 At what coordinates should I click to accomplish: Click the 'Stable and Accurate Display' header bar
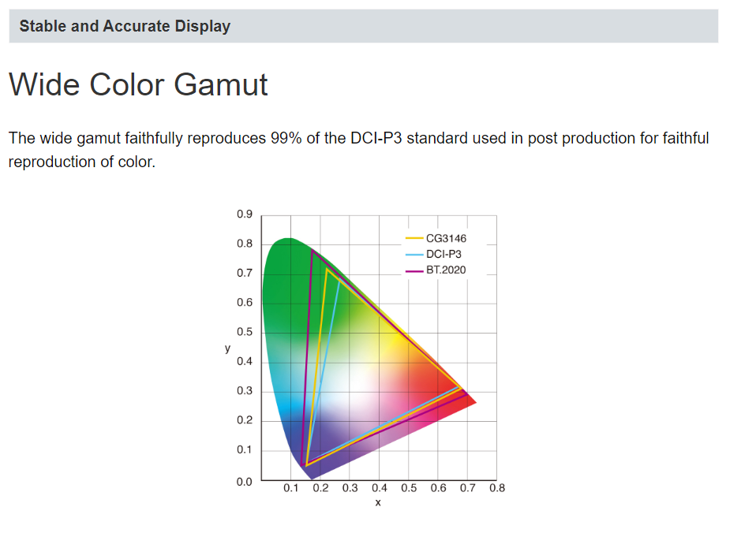pos(364,26)
